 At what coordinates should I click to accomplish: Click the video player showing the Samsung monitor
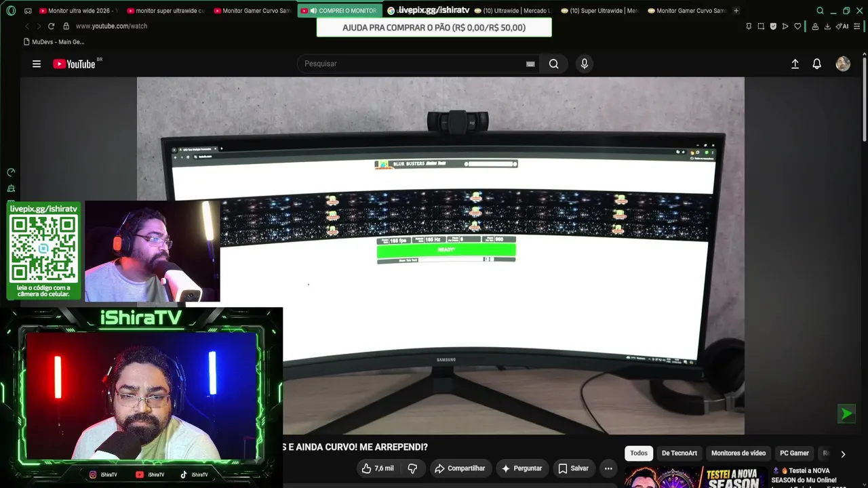[441, 256]
